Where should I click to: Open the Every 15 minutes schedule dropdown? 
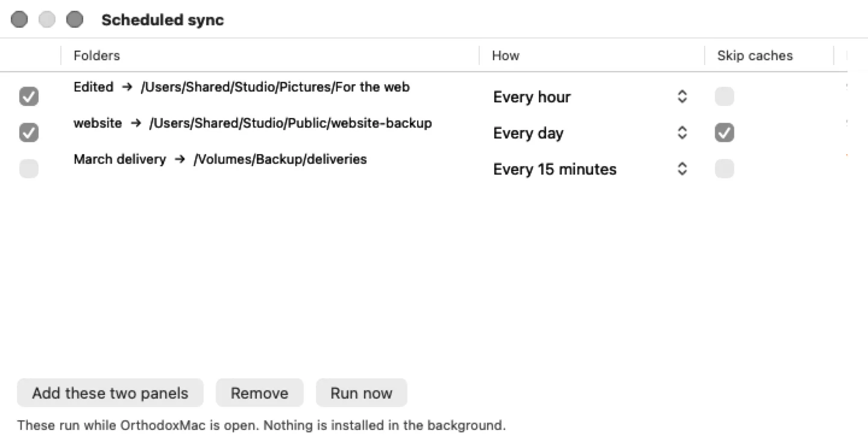[591, 169]
